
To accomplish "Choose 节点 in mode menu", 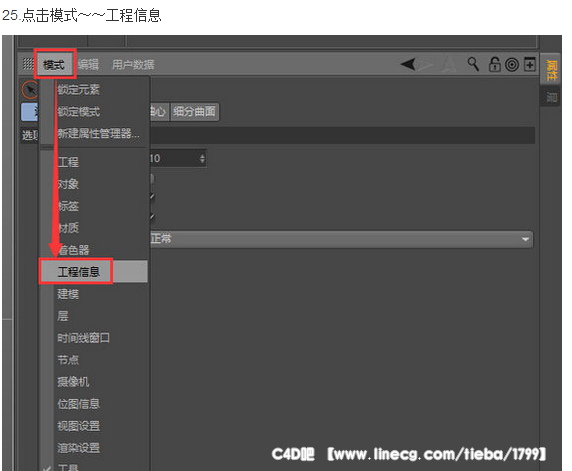I will (x=68, y=360).
